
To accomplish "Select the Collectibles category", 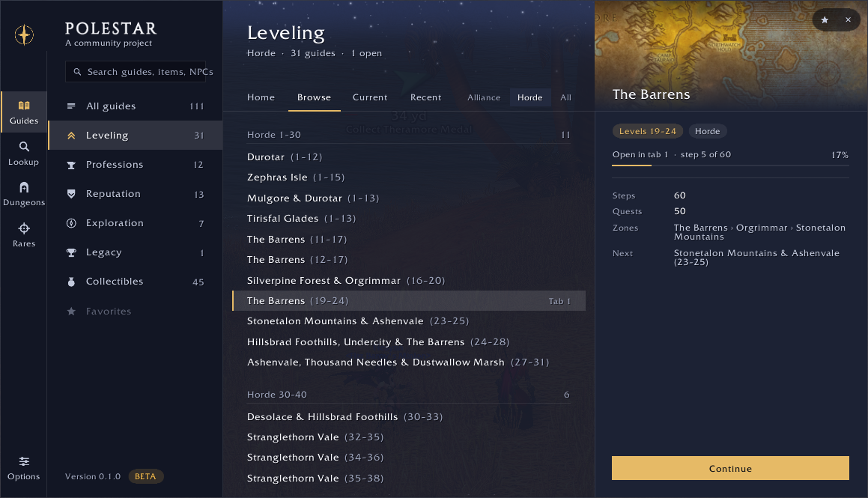I will click(x=136, y=282).
